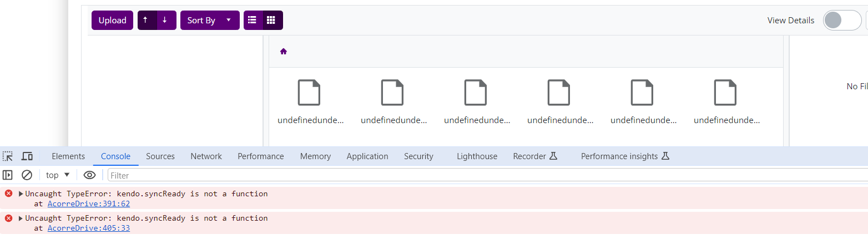Click the sort descending arrow button
Viewport: 868px width, 239px height.
tap(166, 21)
